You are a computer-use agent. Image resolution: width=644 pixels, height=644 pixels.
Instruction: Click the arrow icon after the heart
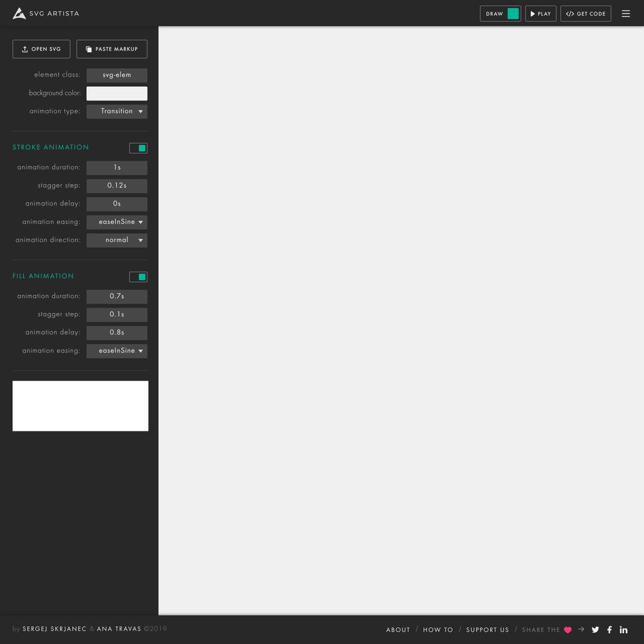point(581,629)
